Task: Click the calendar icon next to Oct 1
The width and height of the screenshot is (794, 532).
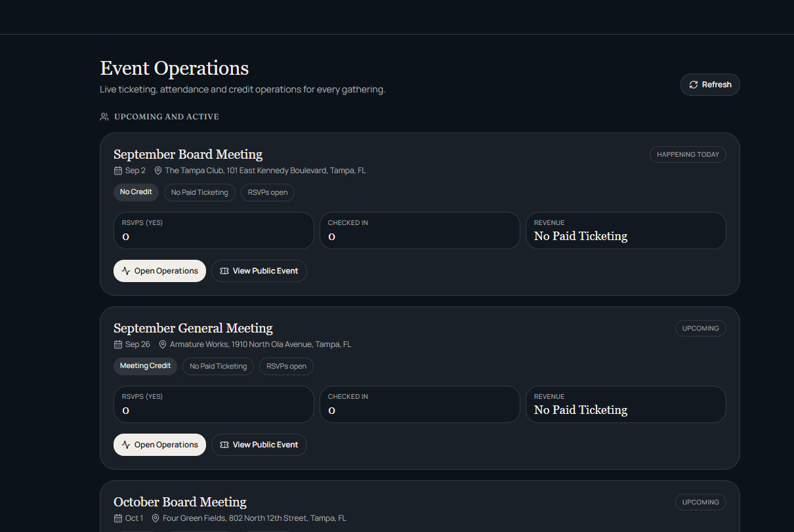Action: 118,518
